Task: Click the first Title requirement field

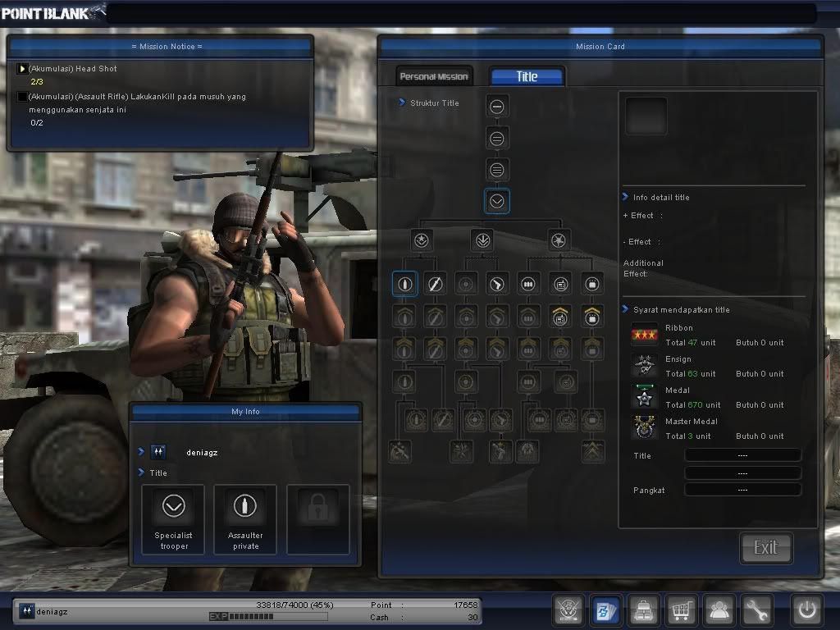Action: click(742, 455)
